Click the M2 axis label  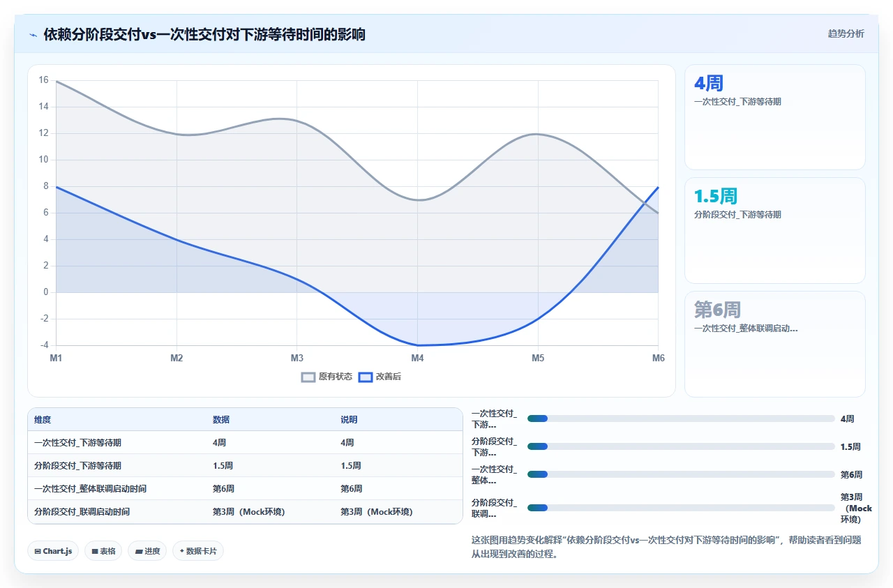click(177, 358)
